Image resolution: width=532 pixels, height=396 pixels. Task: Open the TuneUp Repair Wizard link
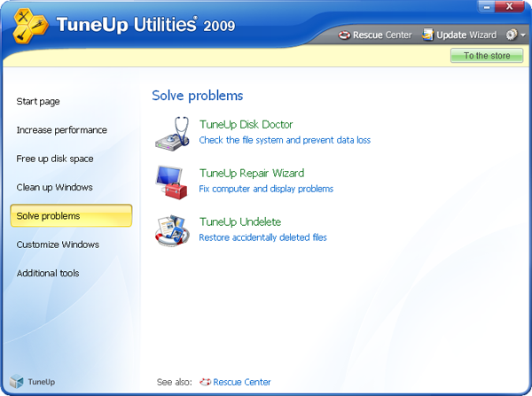click(252, 173)
